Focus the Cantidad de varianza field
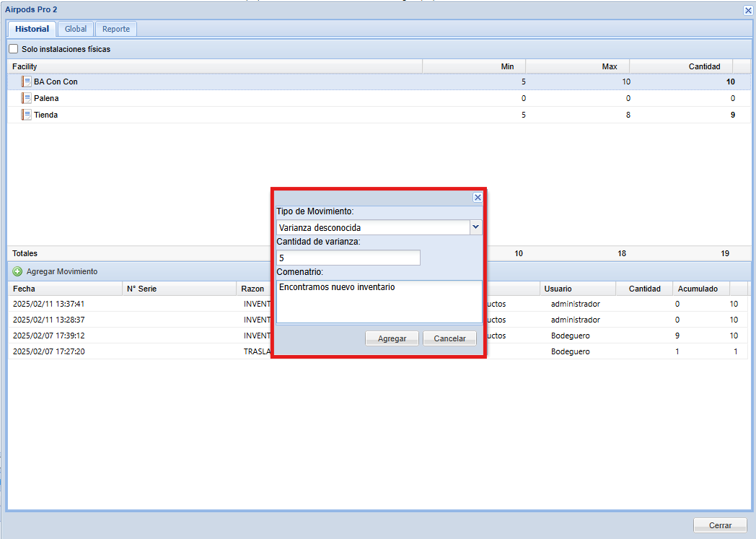This screenshot has height=539, width=756. click(x=348, y=258)
